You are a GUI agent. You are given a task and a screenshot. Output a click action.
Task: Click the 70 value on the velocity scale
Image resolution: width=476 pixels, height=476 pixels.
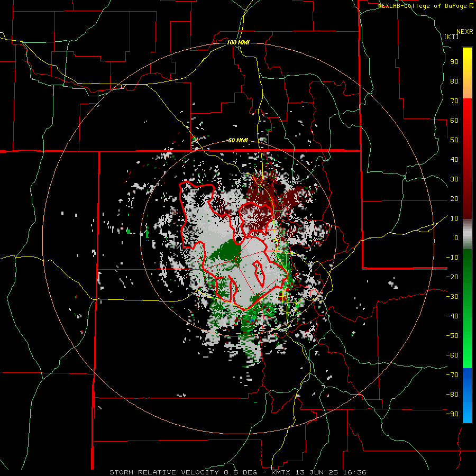click(454, 101)
